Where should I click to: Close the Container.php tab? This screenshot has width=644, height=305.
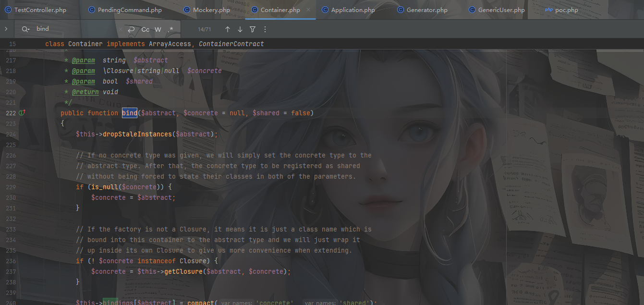click(x=308, y=10)
